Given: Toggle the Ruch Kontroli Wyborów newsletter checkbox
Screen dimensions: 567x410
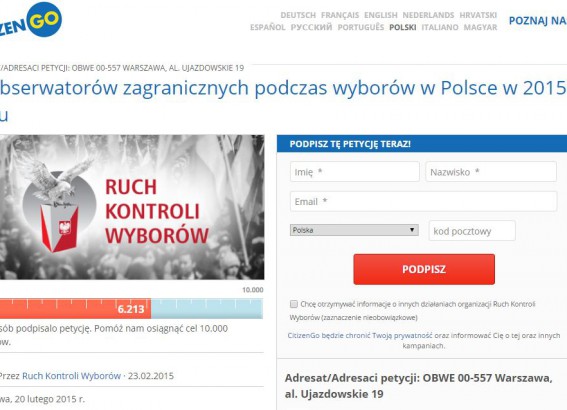Looking at the screenshot, I should click(294, 304).
